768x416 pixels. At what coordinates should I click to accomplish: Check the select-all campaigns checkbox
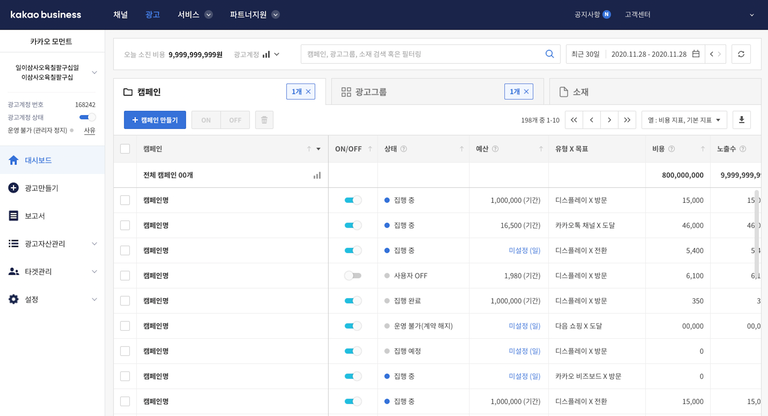(125, 149)
